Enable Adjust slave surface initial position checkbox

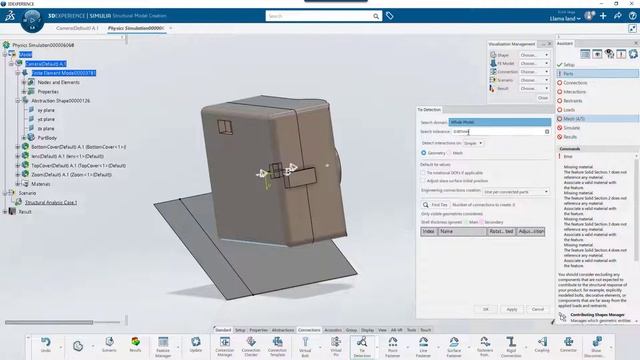[x=423, y=181]
